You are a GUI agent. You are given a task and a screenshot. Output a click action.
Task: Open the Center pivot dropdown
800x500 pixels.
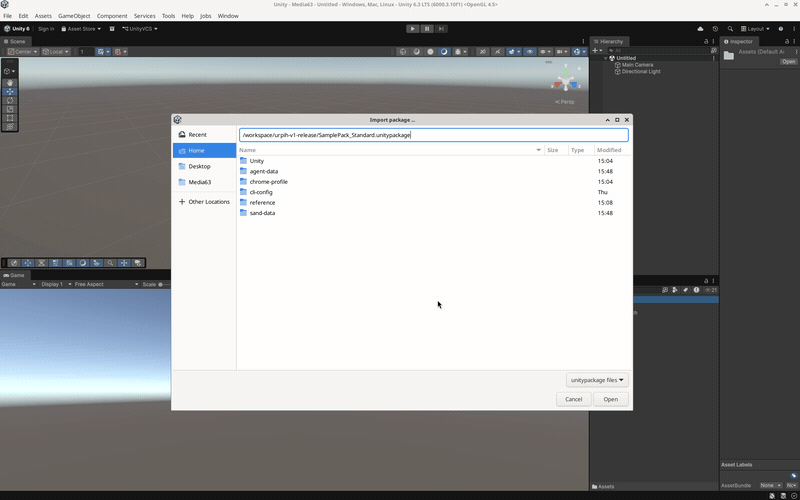click(x=23, y=52)
